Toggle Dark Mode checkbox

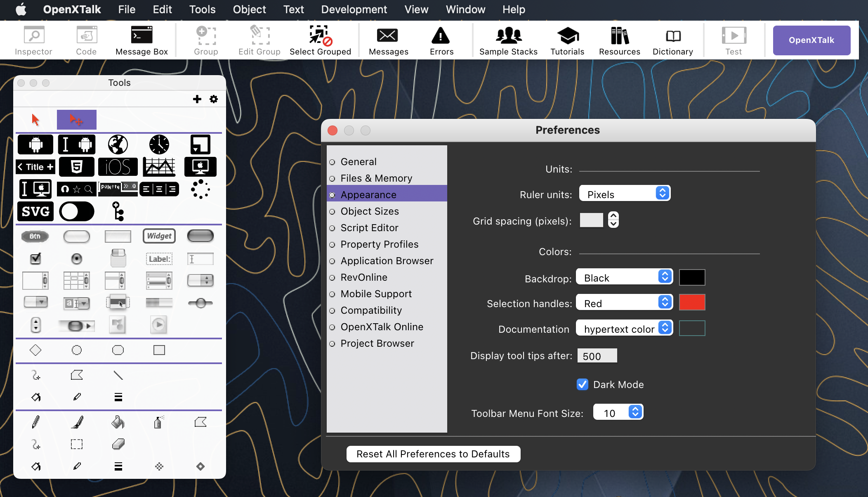(583, 384)
